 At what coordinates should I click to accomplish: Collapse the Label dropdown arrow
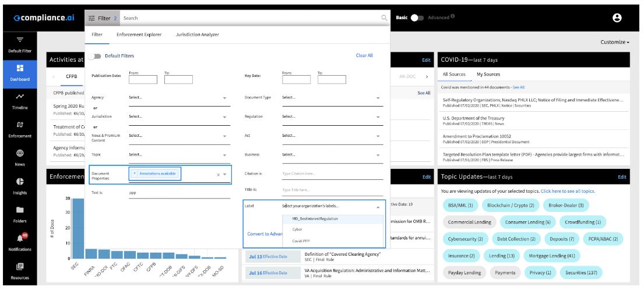(x=378, y=207)
